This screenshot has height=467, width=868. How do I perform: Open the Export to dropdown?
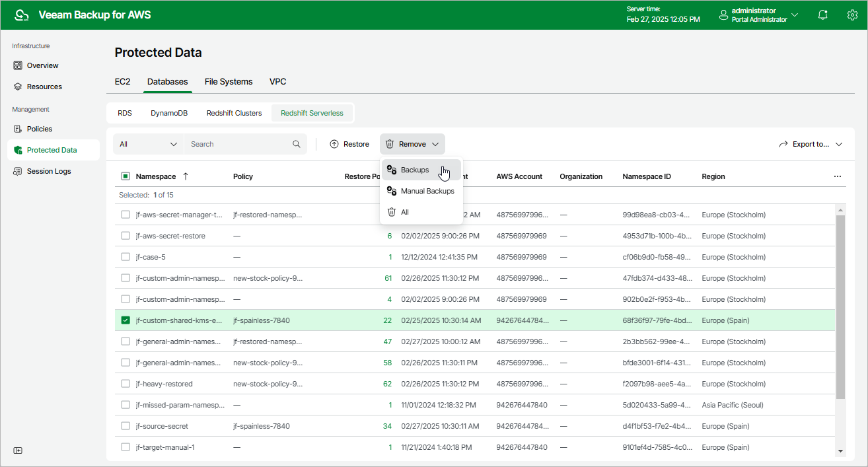tap(811, 144)
